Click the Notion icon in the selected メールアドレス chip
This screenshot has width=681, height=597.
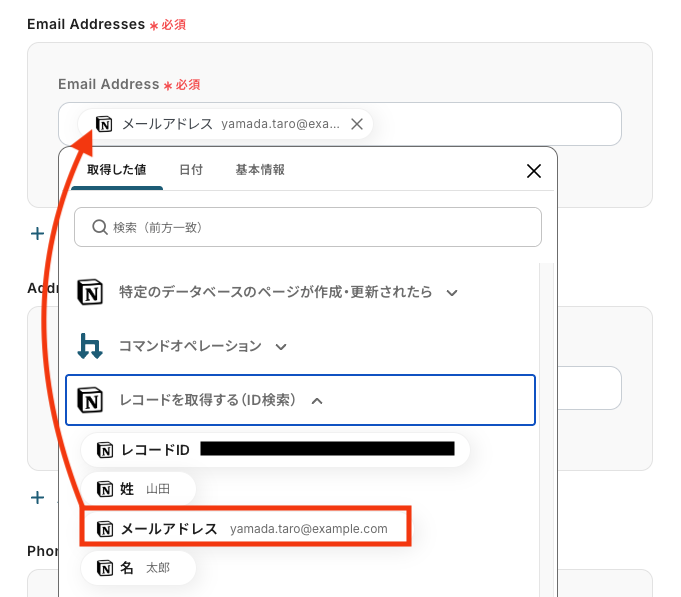(x=104, y=124)
